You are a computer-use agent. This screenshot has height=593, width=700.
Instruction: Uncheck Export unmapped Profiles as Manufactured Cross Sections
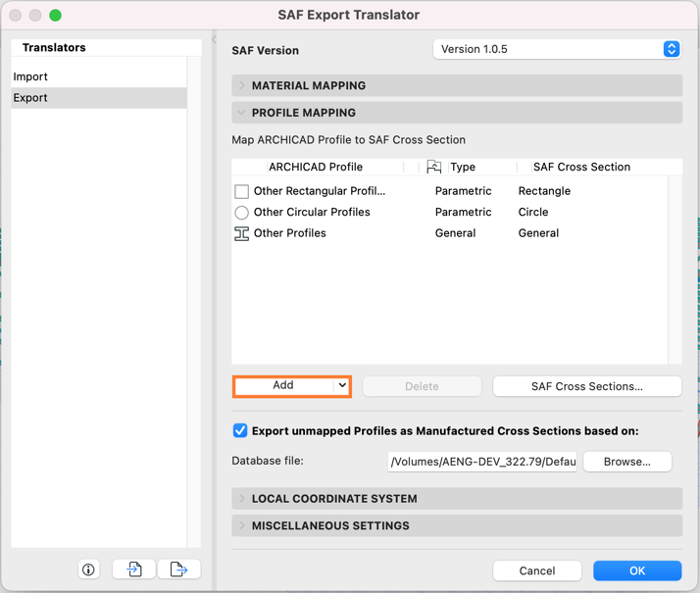point(240,430)
